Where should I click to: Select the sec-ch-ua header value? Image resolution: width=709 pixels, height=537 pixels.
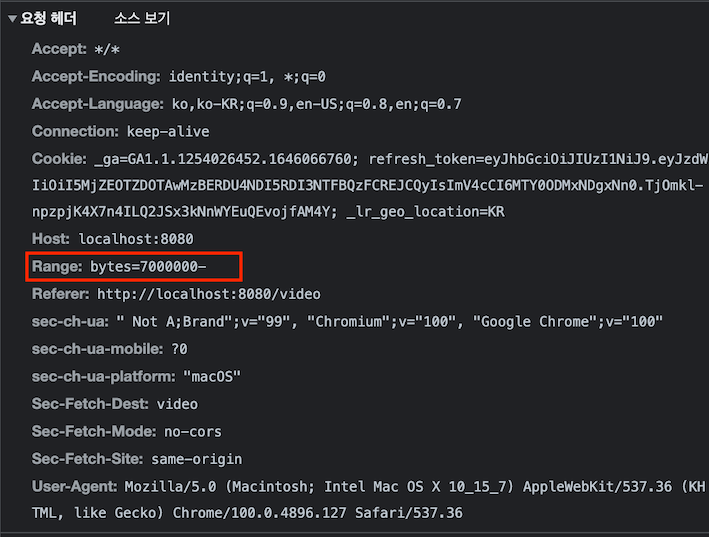coord(389,321)
